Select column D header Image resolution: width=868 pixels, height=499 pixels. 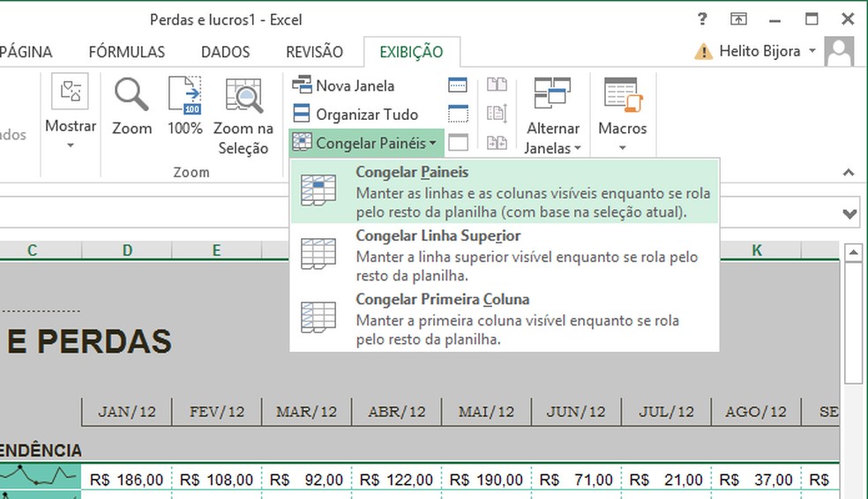pyautogui.click(x=127, y=250)
